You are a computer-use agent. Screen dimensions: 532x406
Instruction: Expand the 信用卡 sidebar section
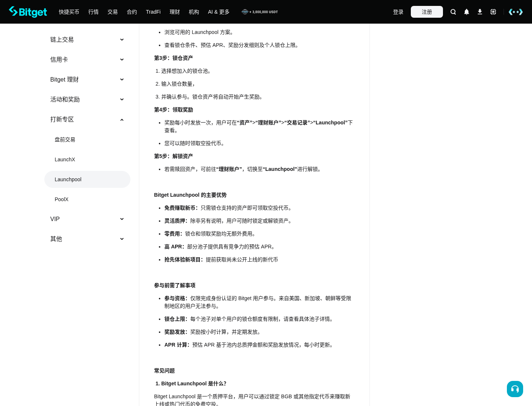(87, 59)
